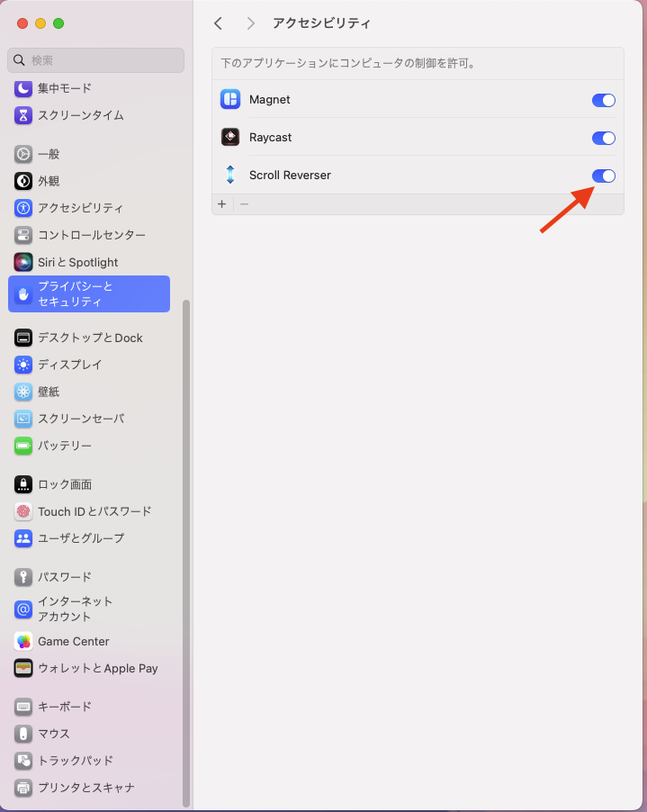Turn off the Raycast toggle

point(603,138)
